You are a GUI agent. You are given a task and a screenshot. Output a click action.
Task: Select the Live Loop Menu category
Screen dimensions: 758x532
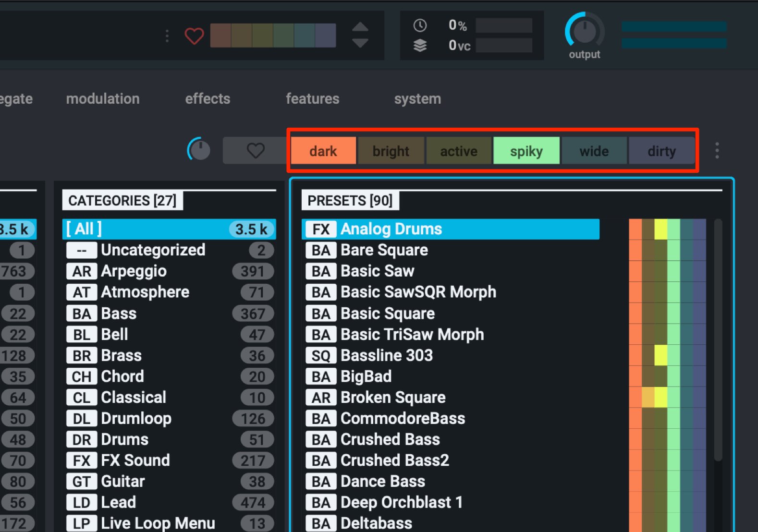click(x=169, y=523)
